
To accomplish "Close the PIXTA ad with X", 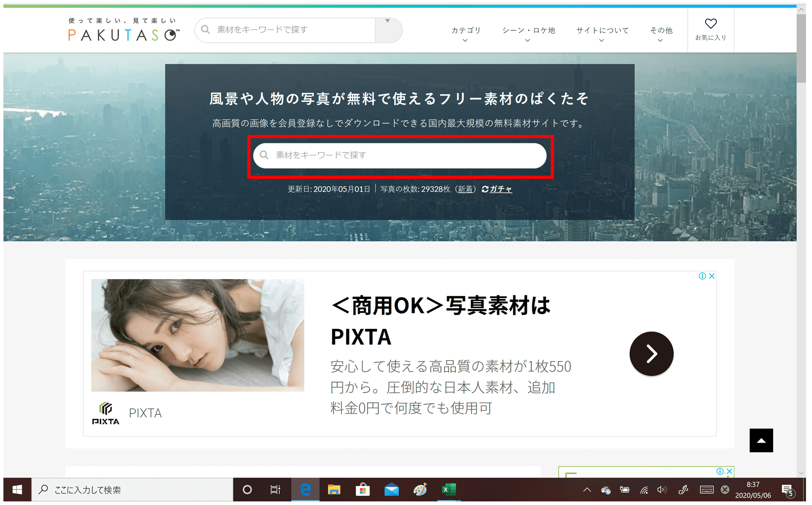I will point(712,276).
